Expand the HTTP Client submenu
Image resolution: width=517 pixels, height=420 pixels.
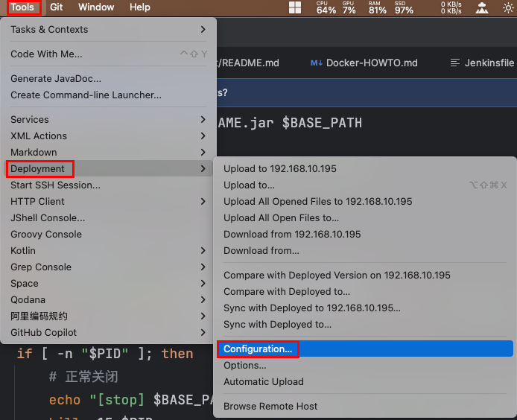coord(108,201)
